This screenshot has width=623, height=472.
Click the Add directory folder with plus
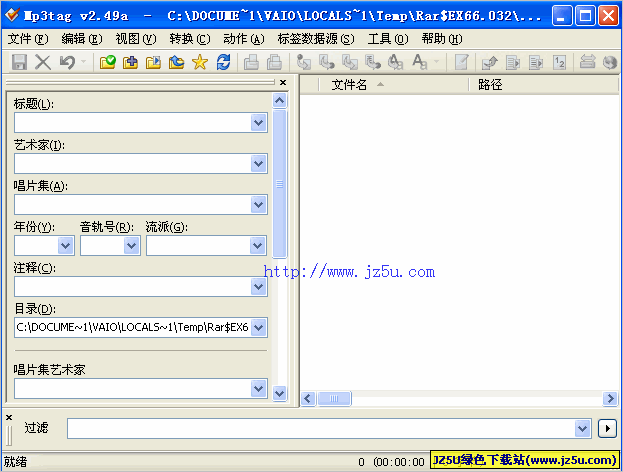(x=130, y=62)
